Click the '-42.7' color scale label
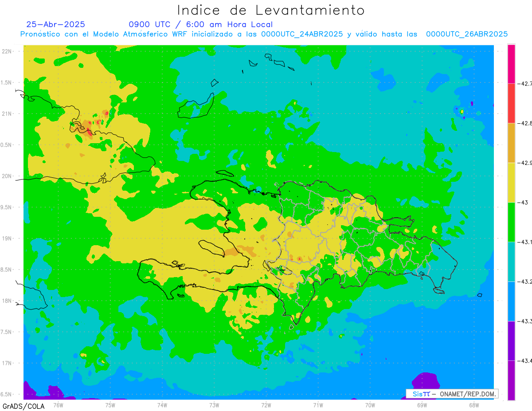Image resolution: width=532 pixels, height=411 pixels. tap(524, 83)
